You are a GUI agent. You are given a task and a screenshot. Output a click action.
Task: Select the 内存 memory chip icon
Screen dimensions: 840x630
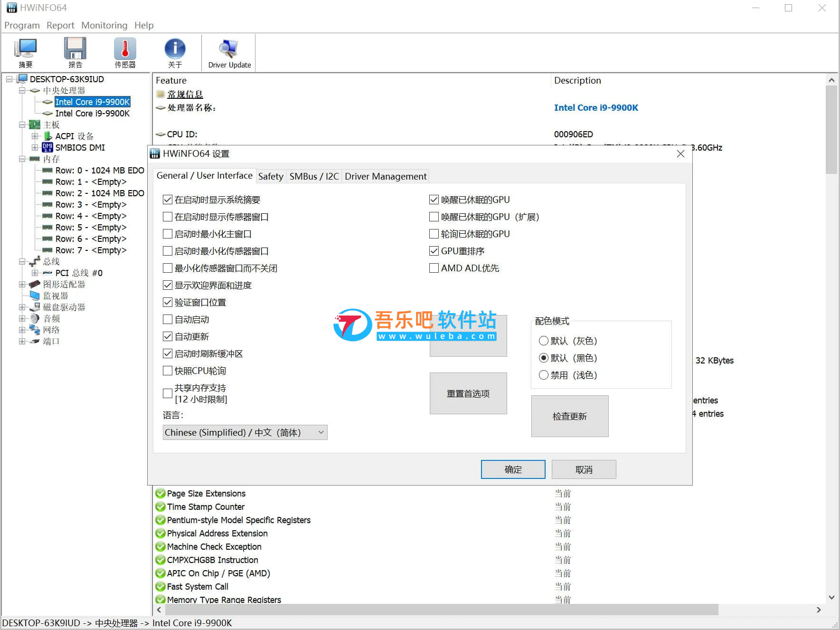click(34, 159)
